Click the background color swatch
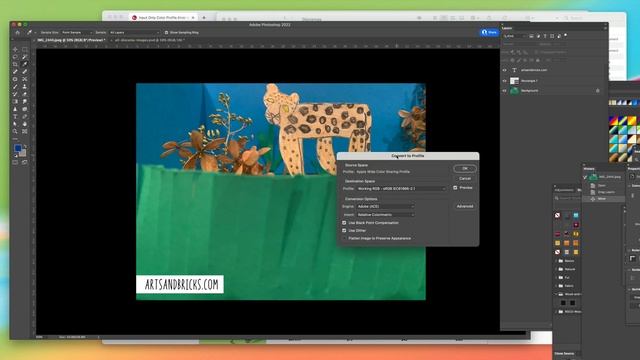Screen dimensions: 640x360 [x=22, y=153]
